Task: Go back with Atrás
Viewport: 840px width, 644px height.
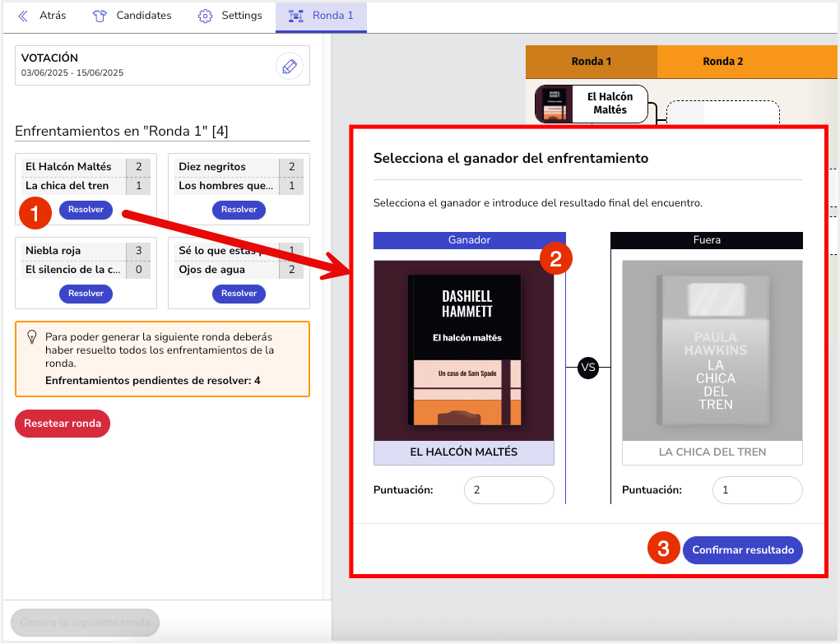Action: (x=53, y=16)
